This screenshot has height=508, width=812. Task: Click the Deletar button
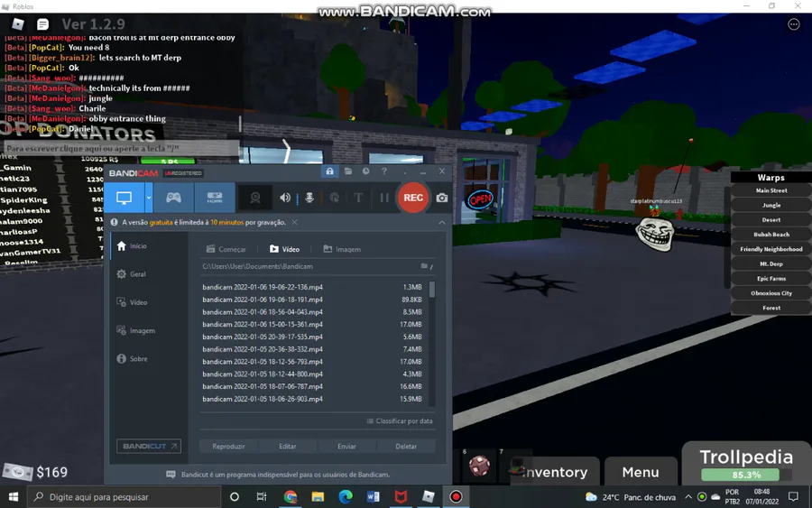pos(406,447)
